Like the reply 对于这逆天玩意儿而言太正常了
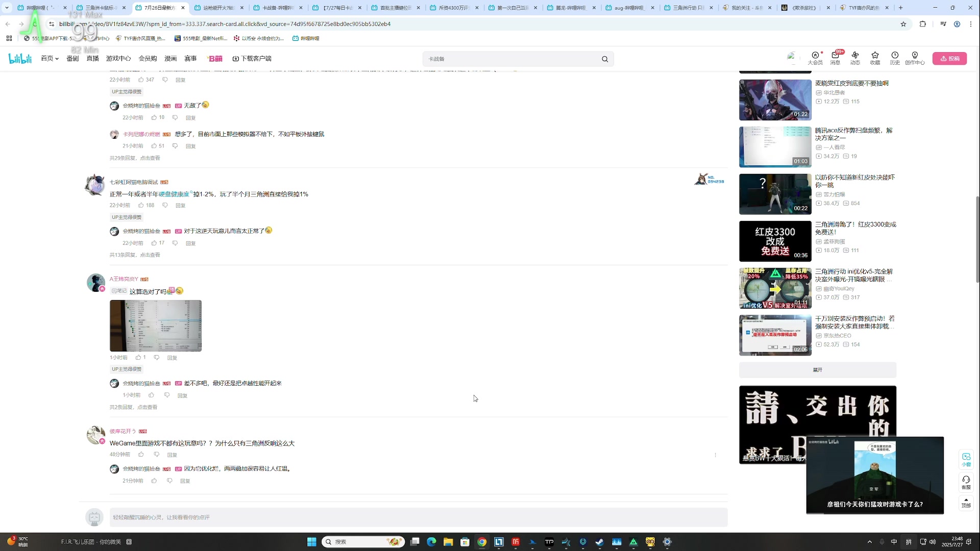Viewport: 980px width, 551px height. coord(154,243)
